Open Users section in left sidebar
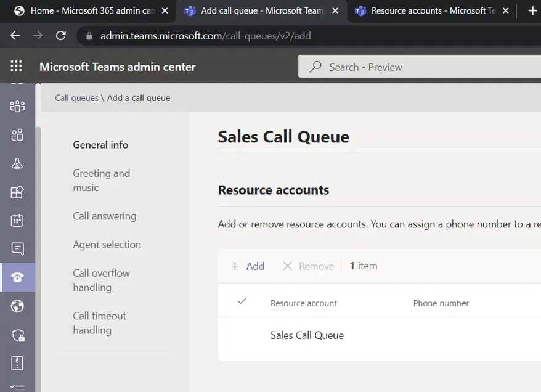This screenshot has width=541, height=392. (17, 135)
